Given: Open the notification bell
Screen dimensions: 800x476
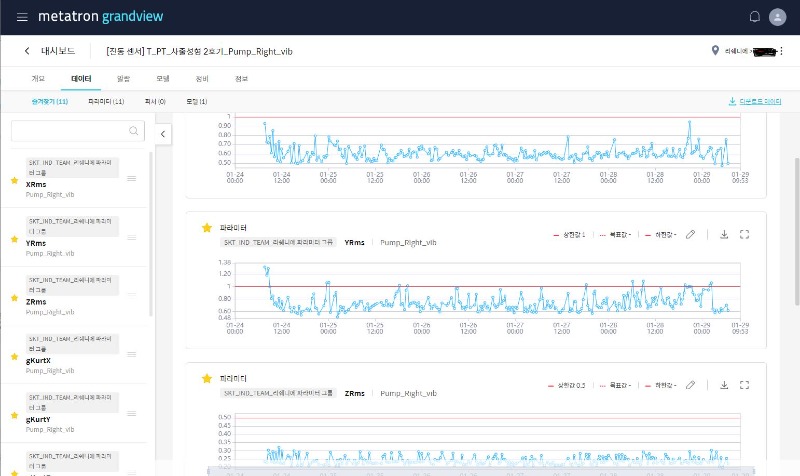Looking at the screenshot, I should pyautogui.click(x=755, y=17).
